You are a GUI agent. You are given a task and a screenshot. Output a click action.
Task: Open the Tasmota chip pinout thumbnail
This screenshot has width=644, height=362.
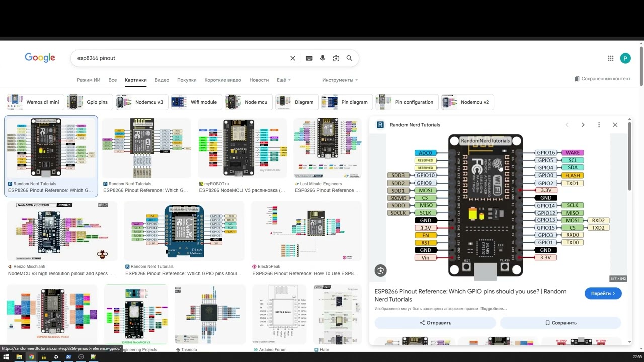coord(210,315)
